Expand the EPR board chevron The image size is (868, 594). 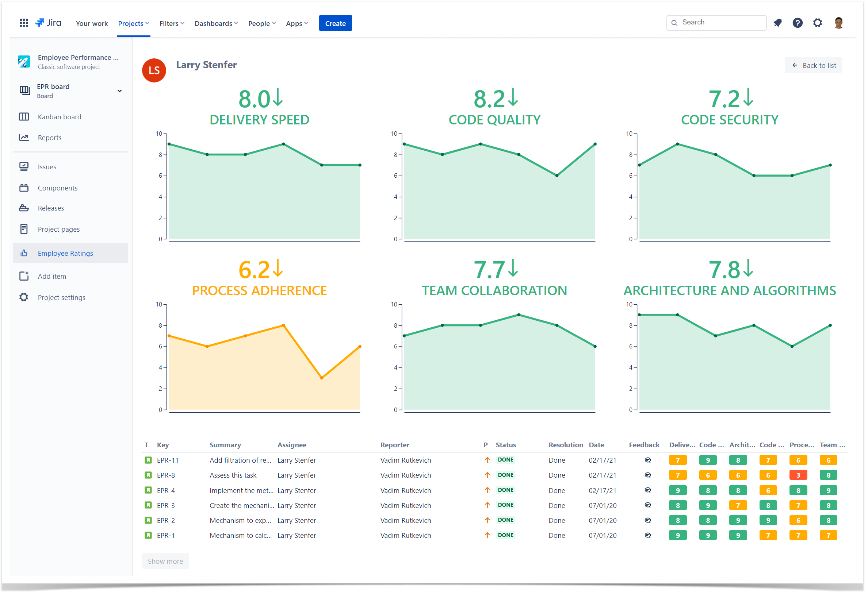point(120,91)
